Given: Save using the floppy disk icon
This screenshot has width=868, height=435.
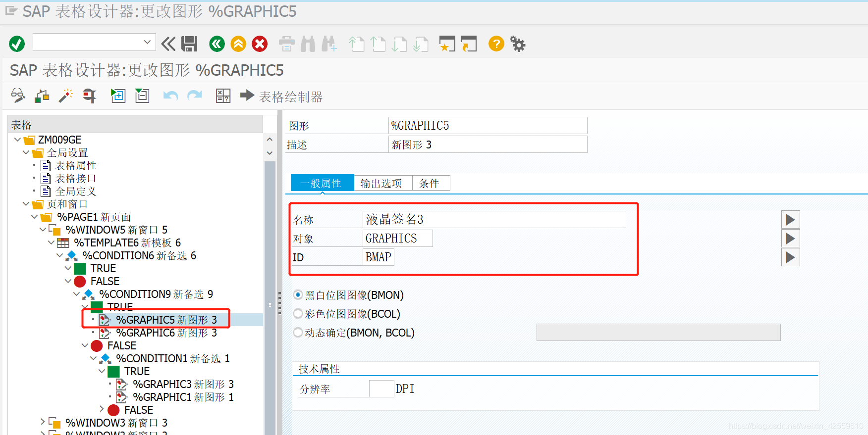Looking at the screenshot, I should pos(189,44).
